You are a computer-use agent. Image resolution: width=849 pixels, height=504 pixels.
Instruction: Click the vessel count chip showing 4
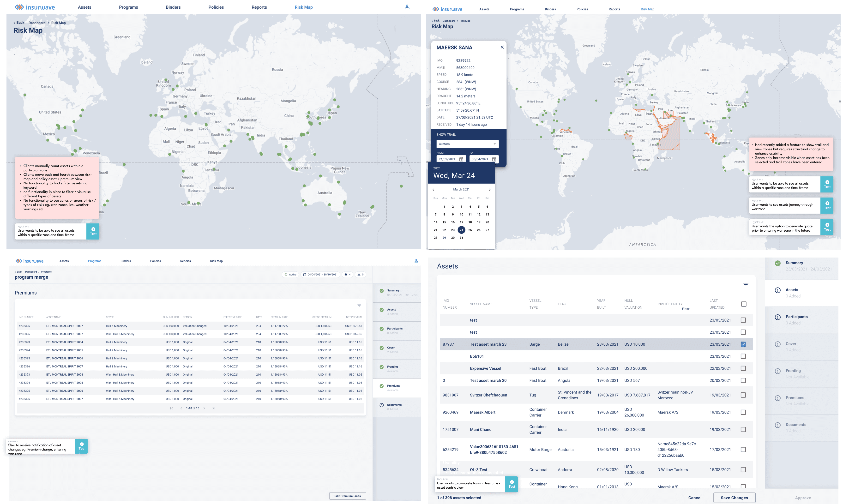(347, 274)
